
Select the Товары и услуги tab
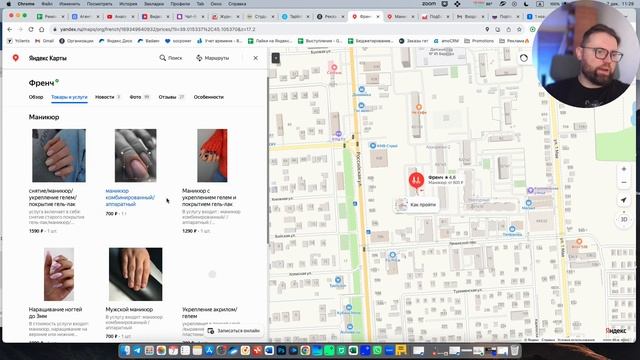[x=69, y=97]
